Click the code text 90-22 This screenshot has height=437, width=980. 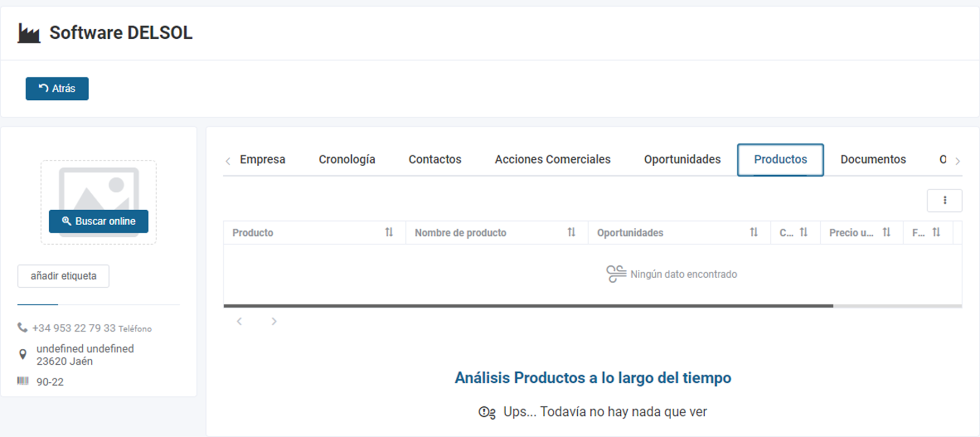50,382
